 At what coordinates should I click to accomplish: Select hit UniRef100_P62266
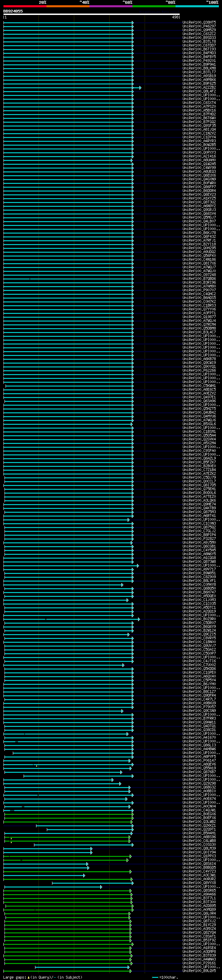coord(199,370)
